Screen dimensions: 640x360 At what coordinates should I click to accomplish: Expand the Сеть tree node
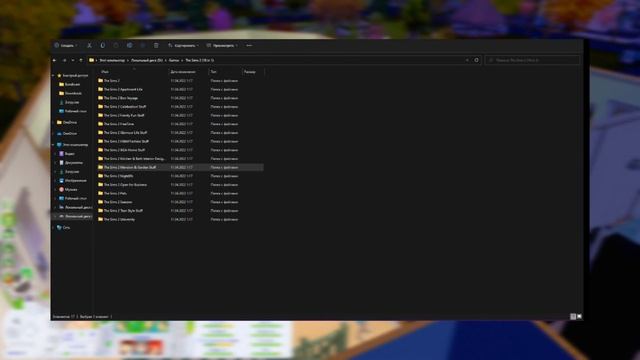[x=53, y=228]
